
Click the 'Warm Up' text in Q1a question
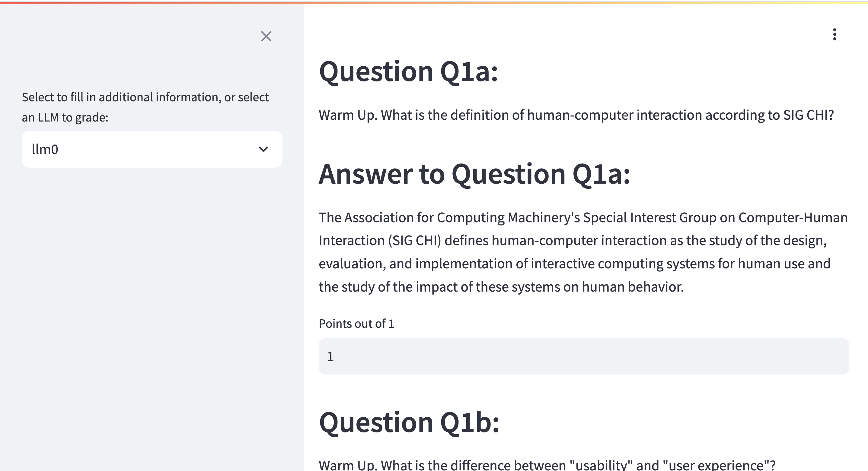(347, 115)
